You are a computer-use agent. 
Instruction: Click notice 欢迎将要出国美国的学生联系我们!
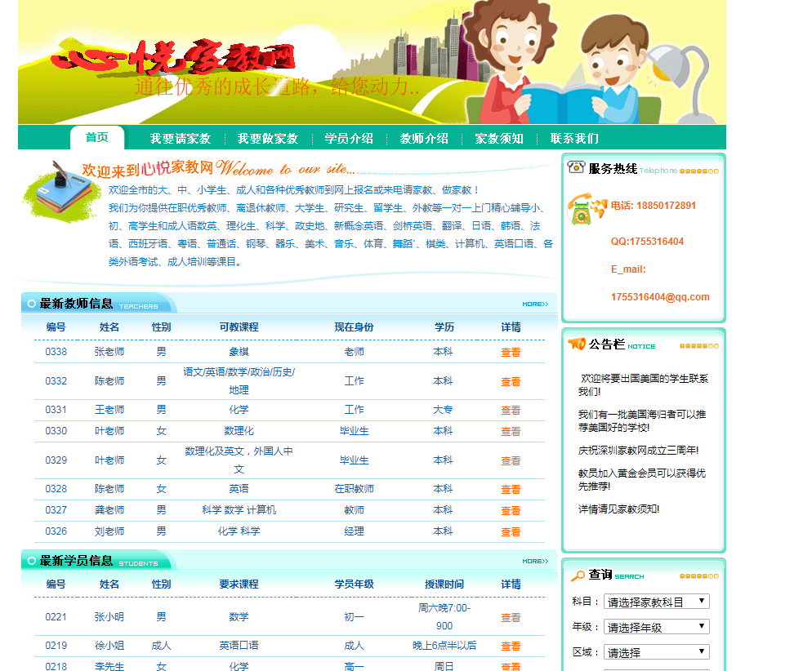[643, 385]
